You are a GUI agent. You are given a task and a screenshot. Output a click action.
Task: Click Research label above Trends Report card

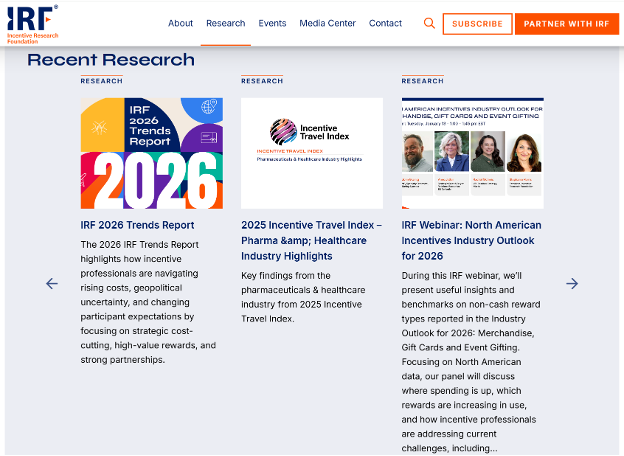[102, 81]
